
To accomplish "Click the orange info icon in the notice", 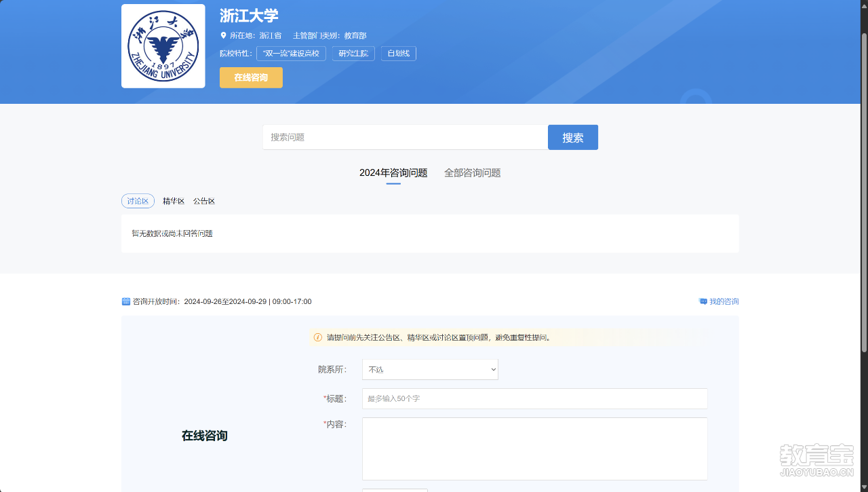I will click(x=317, y=337).
